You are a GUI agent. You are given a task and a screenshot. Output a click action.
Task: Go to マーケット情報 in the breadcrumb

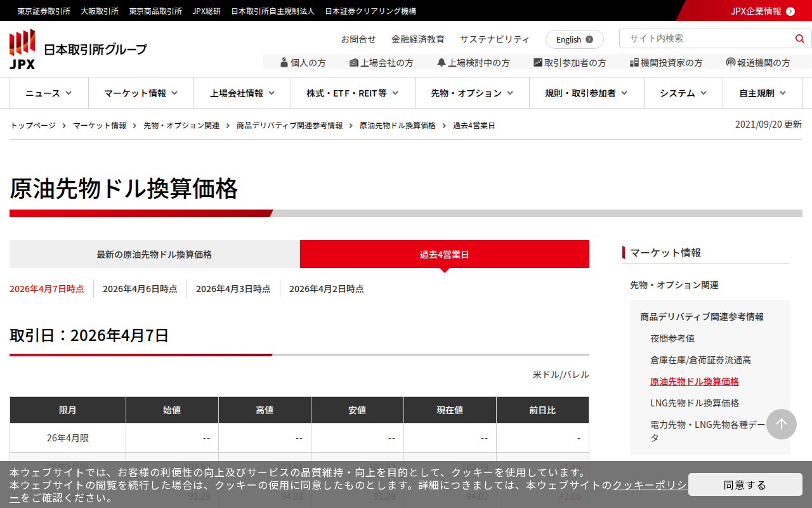tap(100, 125)
